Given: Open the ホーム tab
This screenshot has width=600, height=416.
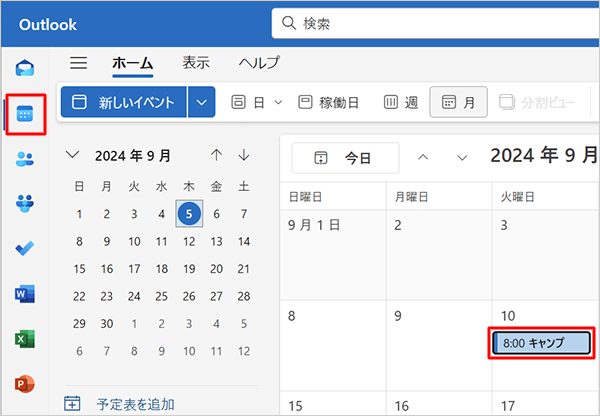Looking at the screenshot, I should coord(133,63).
